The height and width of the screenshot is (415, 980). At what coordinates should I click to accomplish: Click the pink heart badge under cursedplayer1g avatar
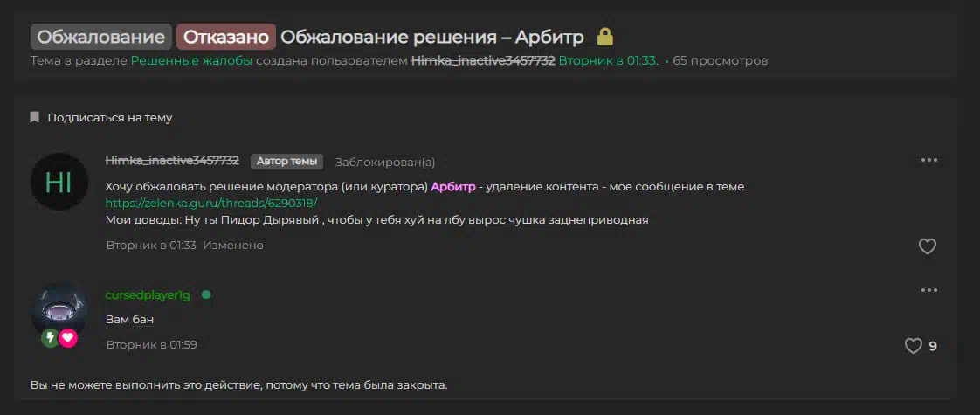click(x=68, y=338)
